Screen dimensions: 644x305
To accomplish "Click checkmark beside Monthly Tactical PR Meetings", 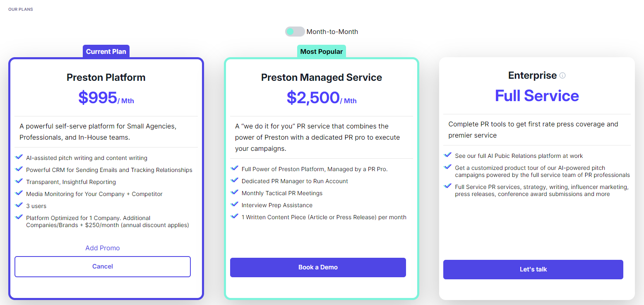I will (x=234, y=192).
